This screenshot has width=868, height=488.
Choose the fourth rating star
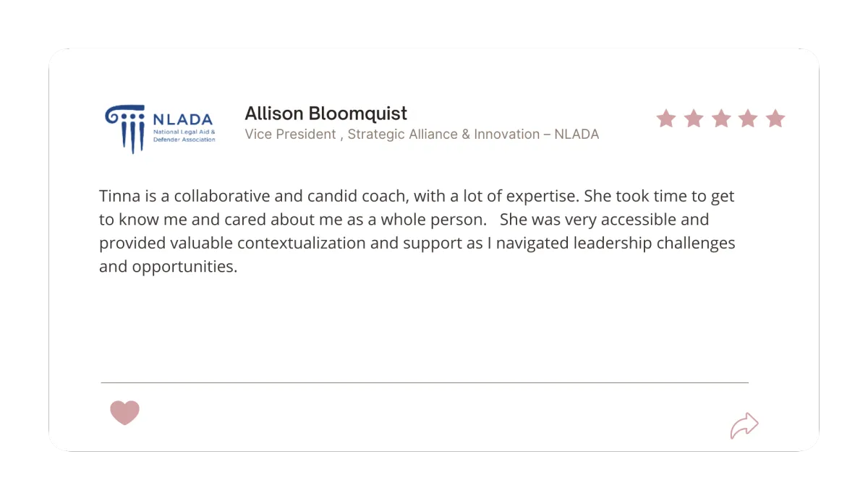point(748,118)
